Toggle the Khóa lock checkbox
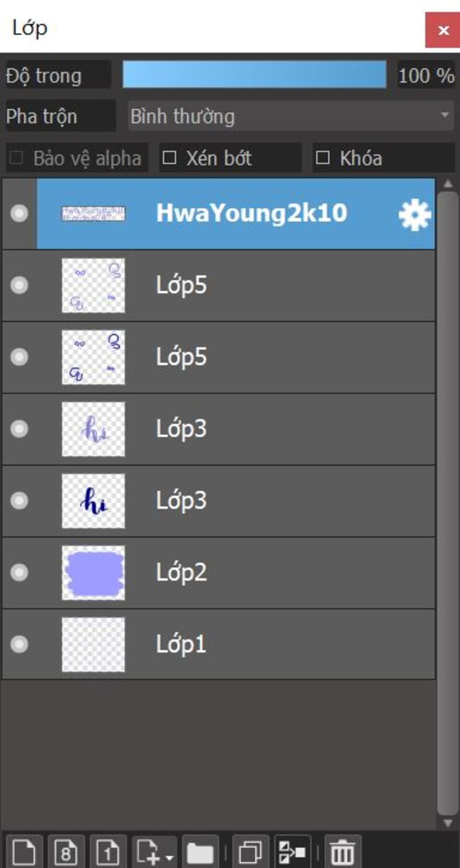Viewport: 460px width, 868px height. point(323,158)
